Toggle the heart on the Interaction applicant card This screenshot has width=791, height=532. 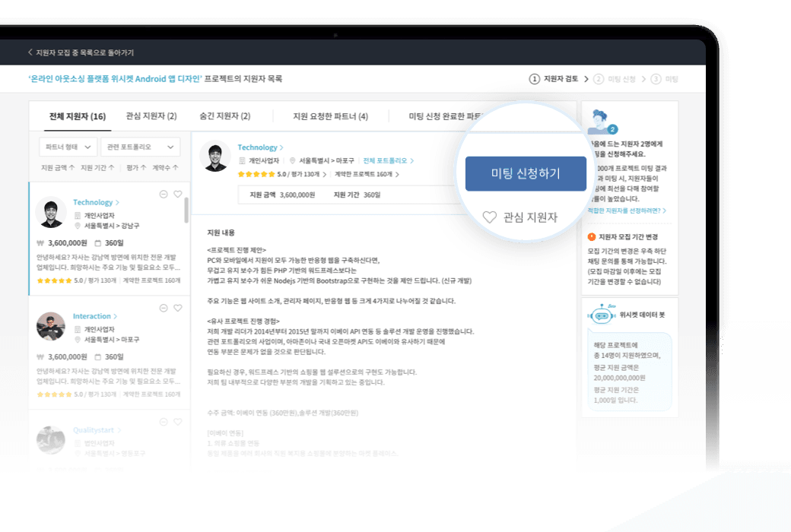click(x=178, y=306)
